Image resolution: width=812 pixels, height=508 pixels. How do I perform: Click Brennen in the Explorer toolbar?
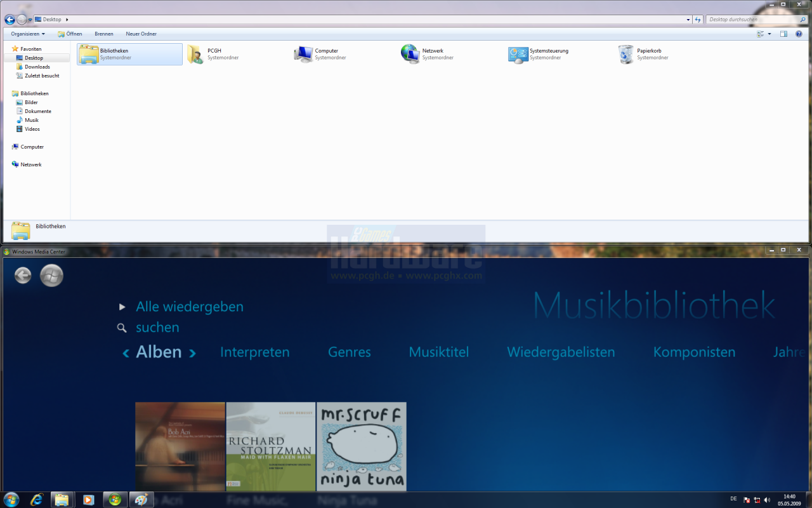pyautogui.click(x=104, y=34)
